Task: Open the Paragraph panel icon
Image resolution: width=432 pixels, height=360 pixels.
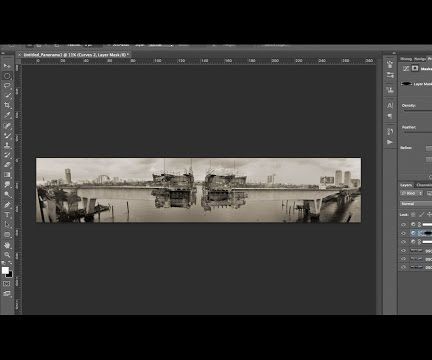Action: click(x=390, y=116)
